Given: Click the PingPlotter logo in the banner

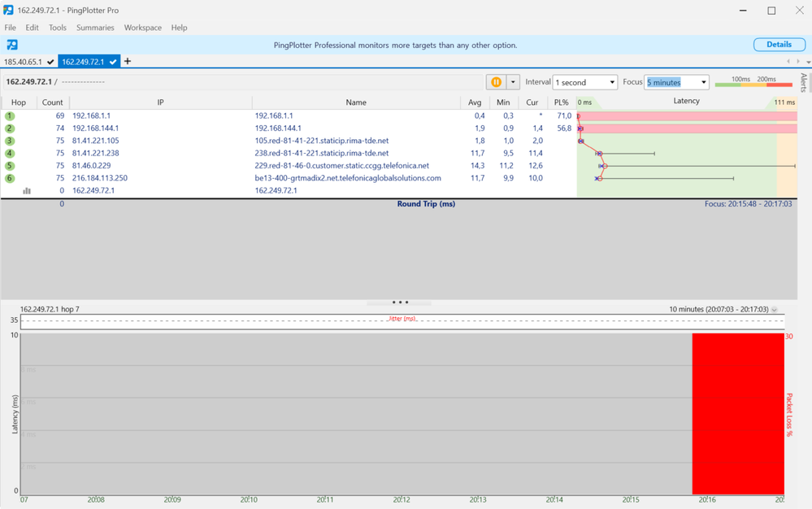Looking at the screenshot, I should coord(12,45).
